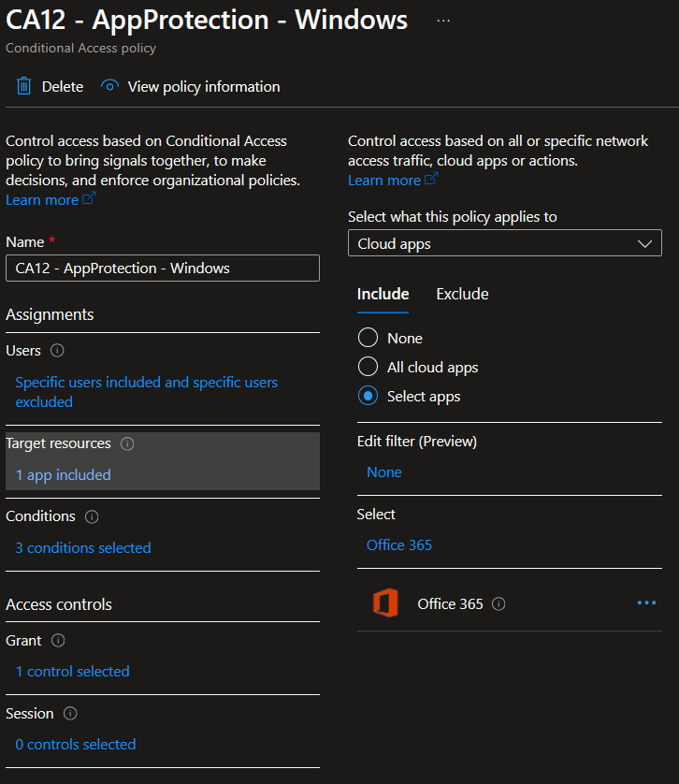Image resolution: width=679 pixels, height=784 pixels.
Task: Open the ellipsis menu beside the policy title
Action: coord(443,21)
